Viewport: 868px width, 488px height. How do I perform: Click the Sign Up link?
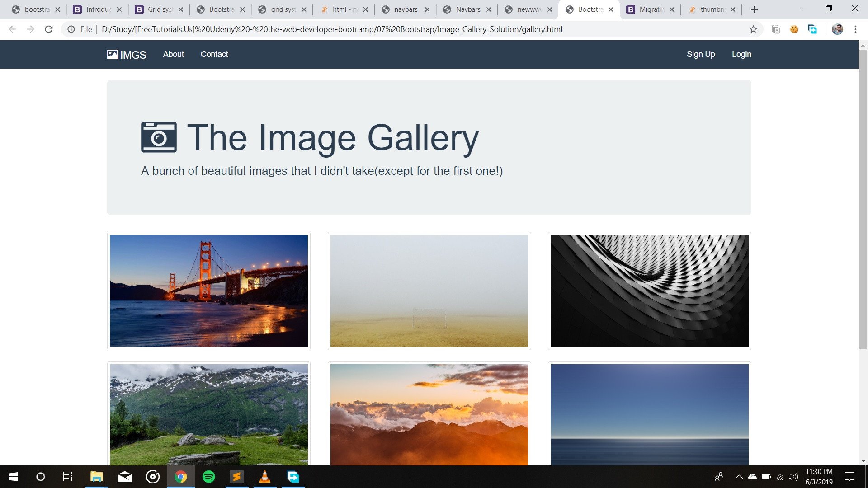coord(701,54)
